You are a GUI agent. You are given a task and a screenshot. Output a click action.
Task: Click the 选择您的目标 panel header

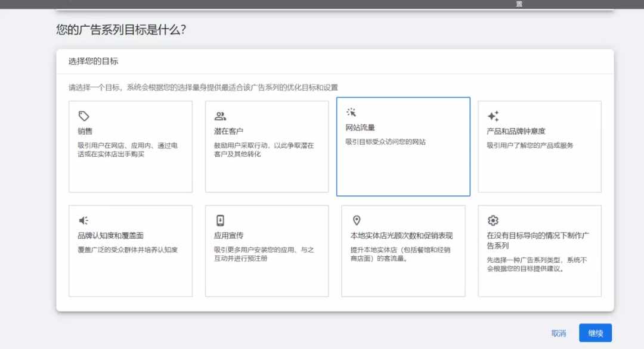[x=93, y=61]
